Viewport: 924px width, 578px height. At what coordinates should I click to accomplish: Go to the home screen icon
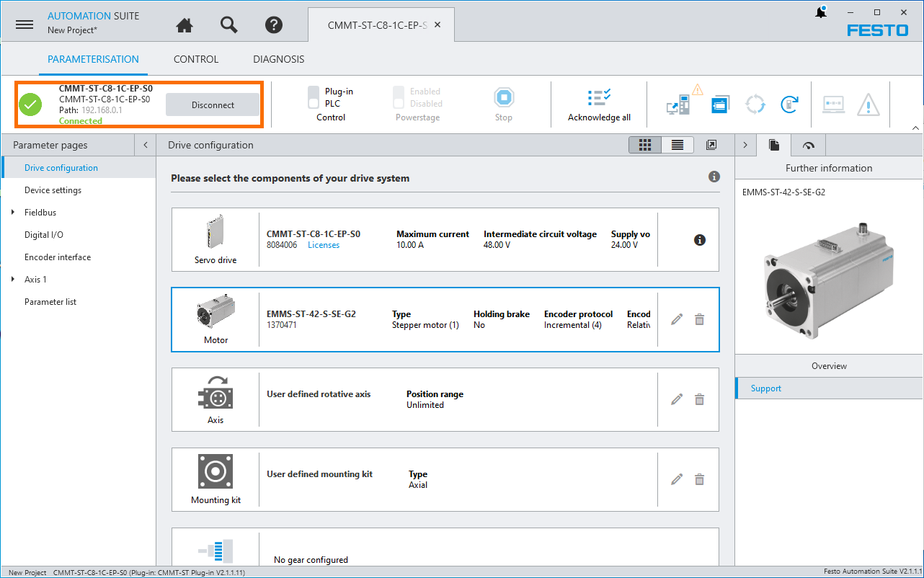coord(185,25)
